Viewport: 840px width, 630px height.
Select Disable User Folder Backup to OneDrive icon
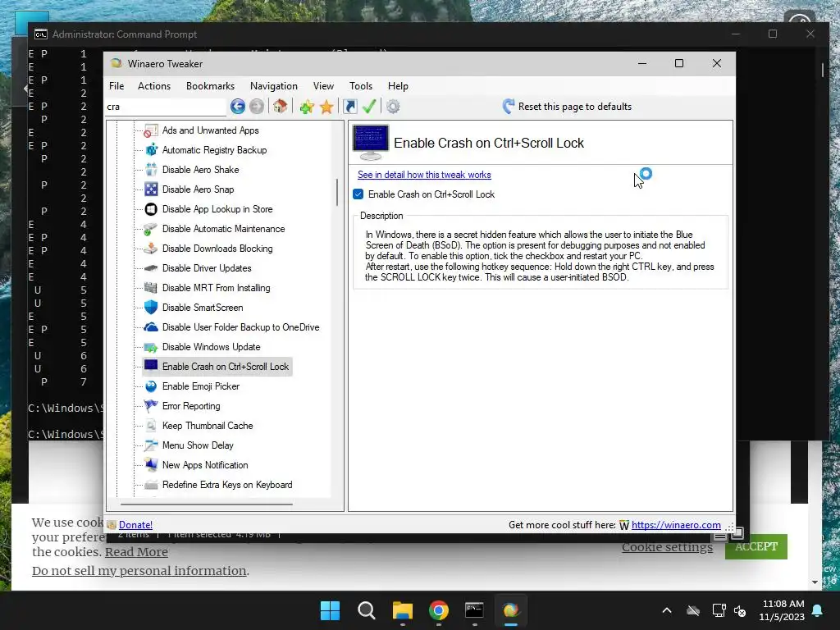151,327
